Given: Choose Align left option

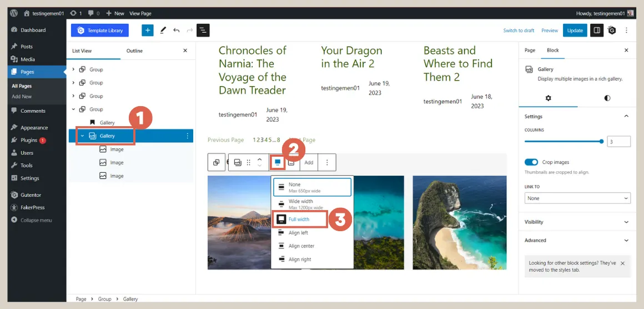Looking at the screenshot, I should [x=312, y=233].
